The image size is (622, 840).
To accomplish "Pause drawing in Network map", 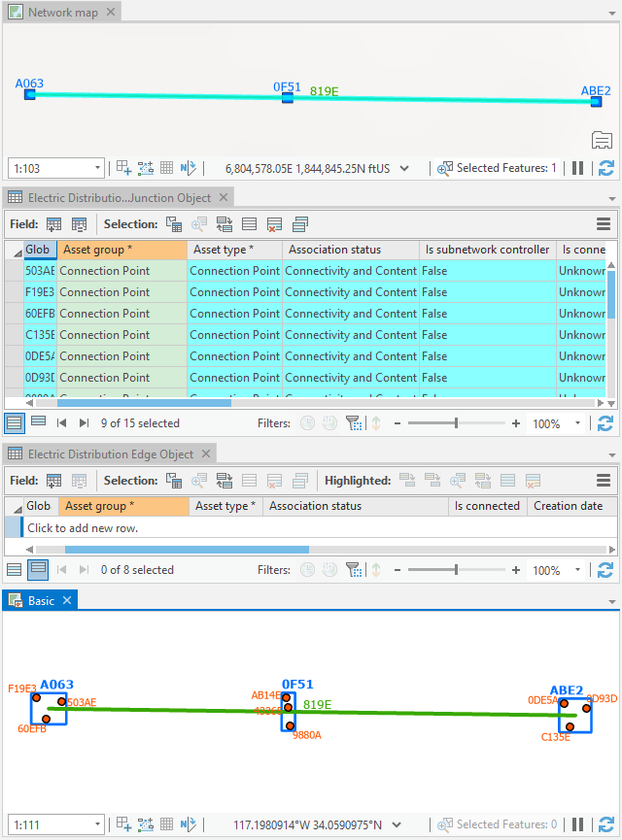I will [578, 168].
